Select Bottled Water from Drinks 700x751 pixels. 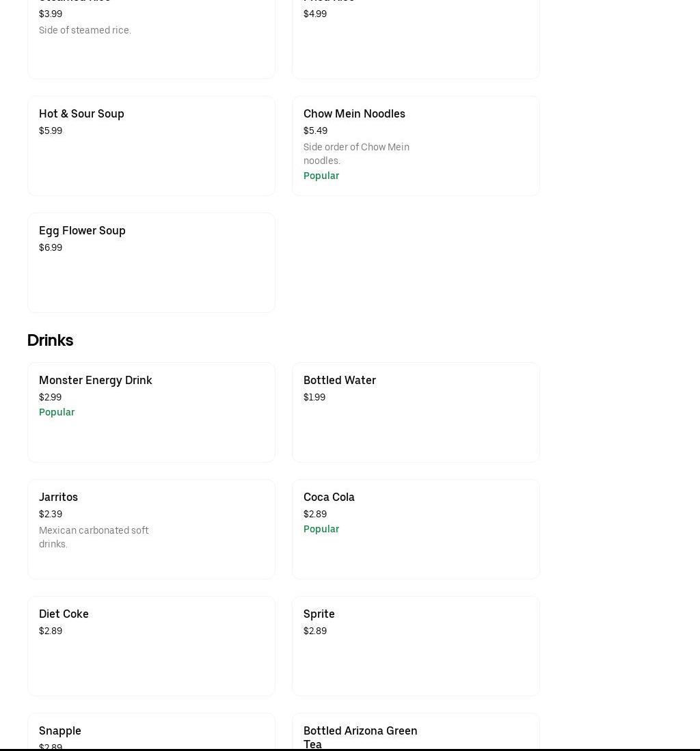[x=339, y=381]
